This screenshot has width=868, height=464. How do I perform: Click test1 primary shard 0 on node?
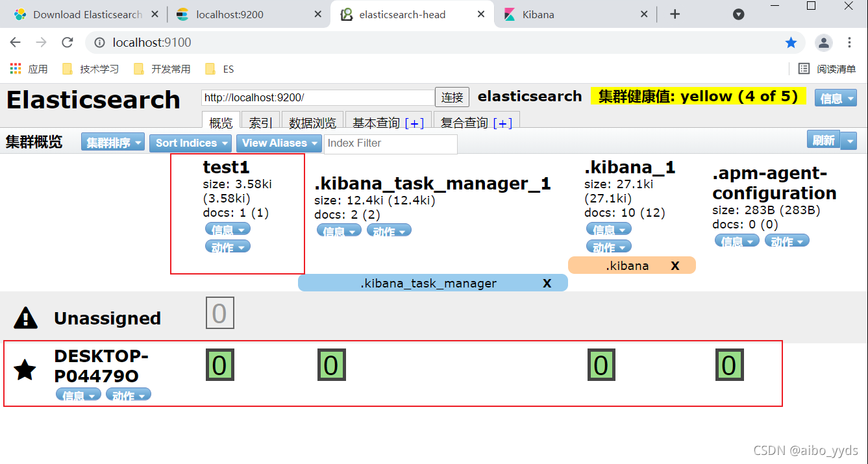(x=219, y=365)
